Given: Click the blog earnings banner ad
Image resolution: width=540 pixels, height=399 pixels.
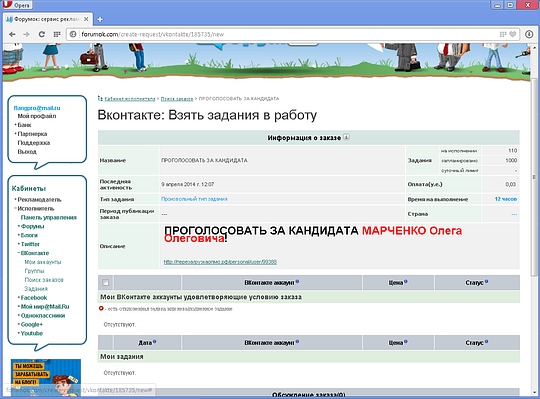Looking at the screenshot, I should pyautogui.click(x=46, y=377).
